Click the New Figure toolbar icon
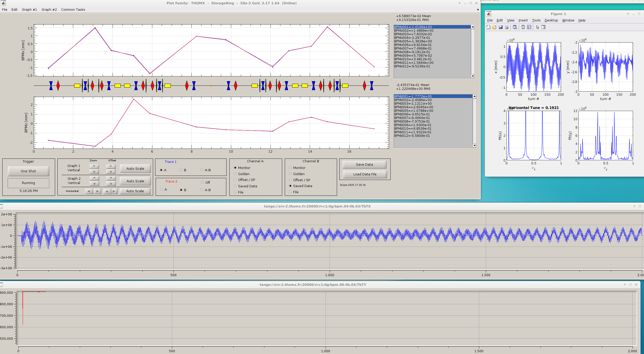The image size is (644, 354). coord(488,27)
